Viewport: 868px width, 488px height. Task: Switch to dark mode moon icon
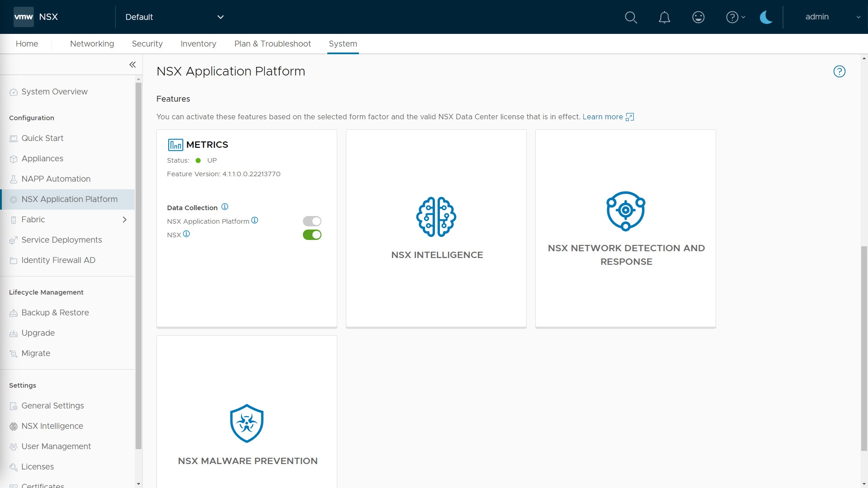click(766, 17)
